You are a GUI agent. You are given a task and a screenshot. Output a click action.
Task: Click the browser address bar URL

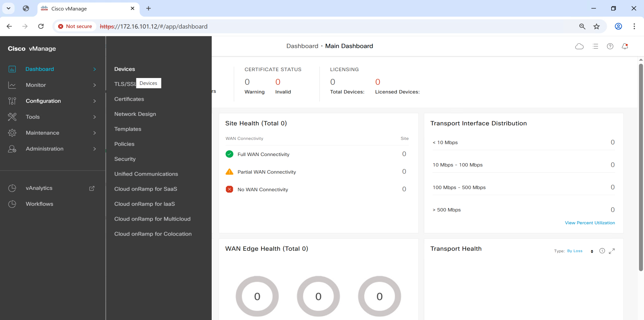154,26
